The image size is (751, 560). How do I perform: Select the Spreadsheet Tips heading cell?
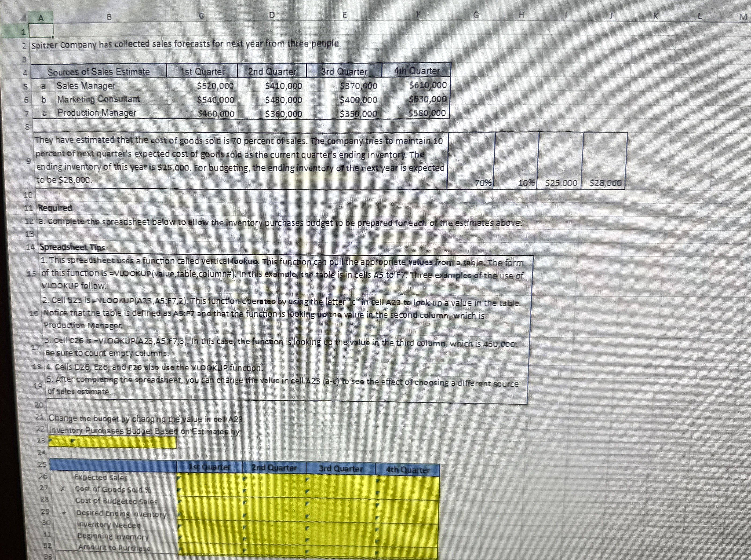click(73, 247)
